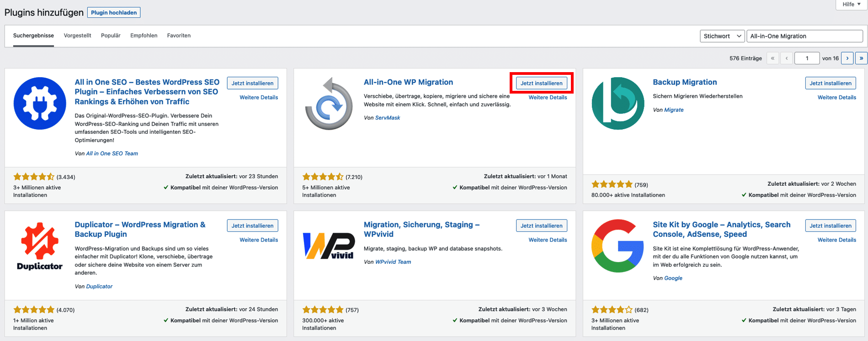Click '80.000+ aktive Installationen' text
The height and width of the screenshot is (341, 868).
point(628,195)
